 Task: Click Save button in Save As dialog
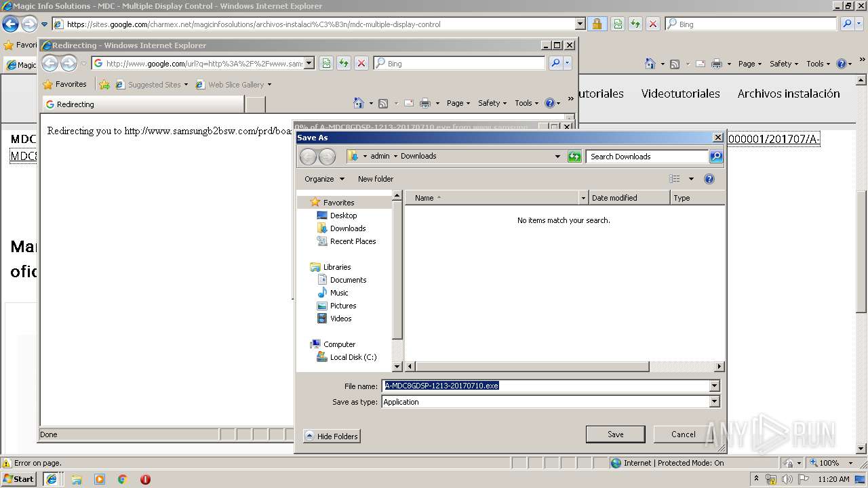coord(615,434)
